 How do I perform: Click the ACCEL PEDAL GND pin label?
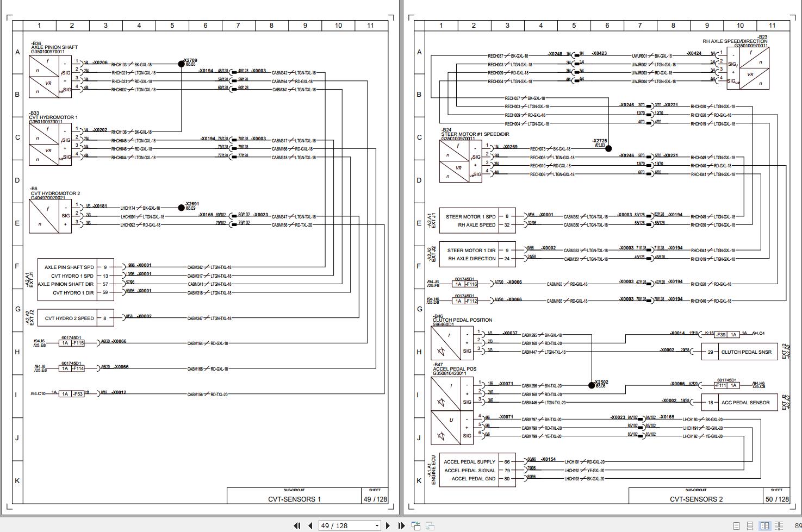tap(474, 479)
